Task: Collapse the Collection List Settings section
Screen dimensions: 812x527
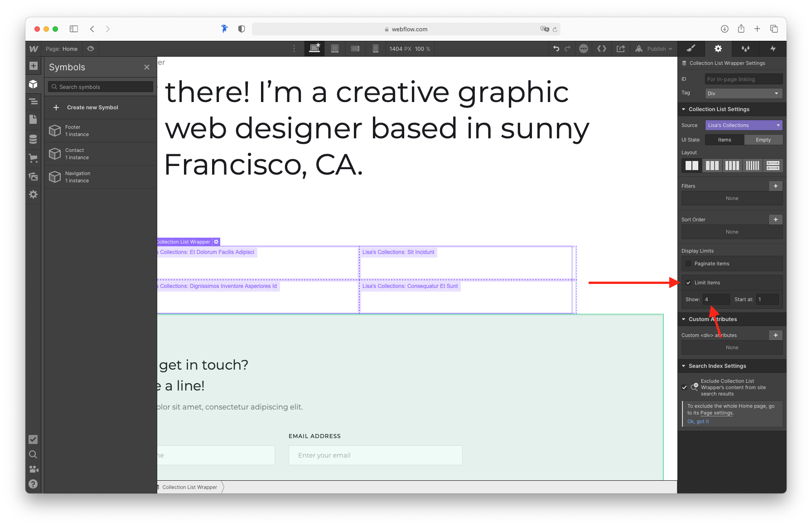Action: 684,109
